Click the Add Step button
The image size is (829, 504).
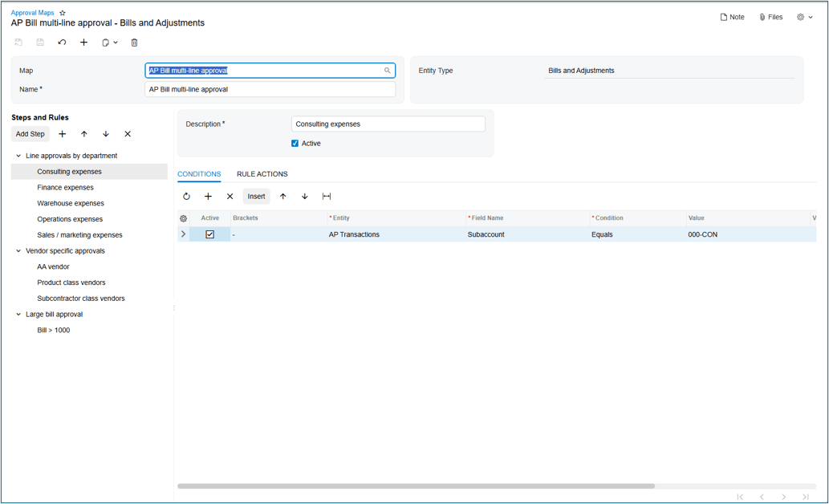30,133
